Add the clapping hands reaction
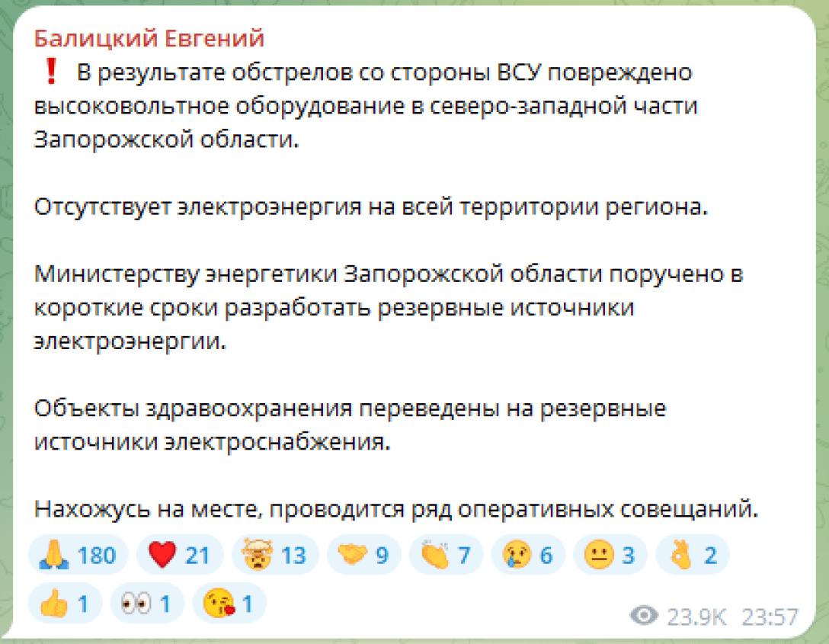The height and width of the screenshot is (644, 829). [444, 554]
